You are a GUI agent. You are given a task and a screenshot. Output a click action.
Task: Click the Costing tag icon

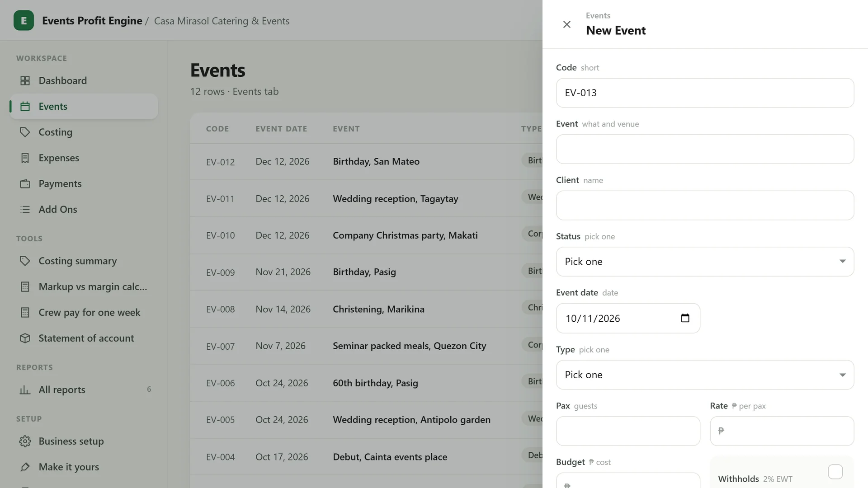tap(25, 132)
